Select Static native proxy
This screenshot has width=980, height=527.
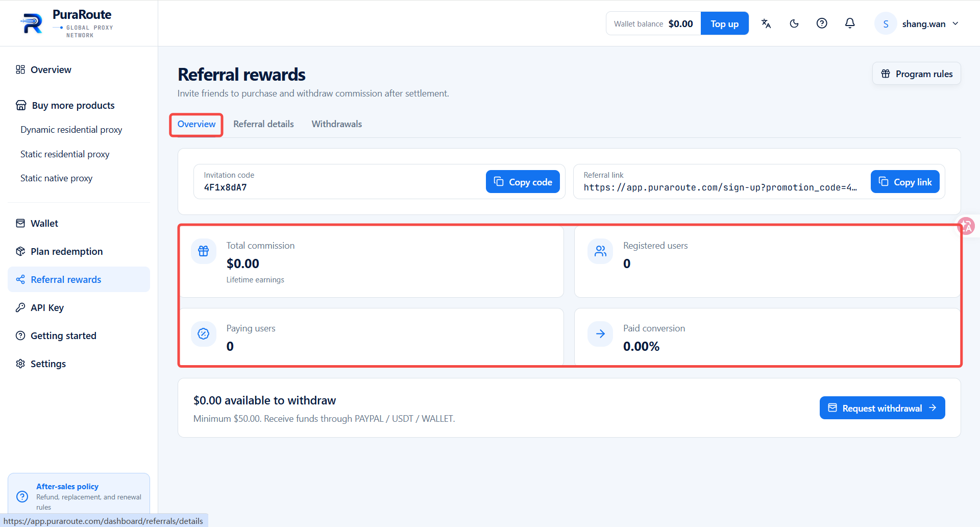point(56,178)
